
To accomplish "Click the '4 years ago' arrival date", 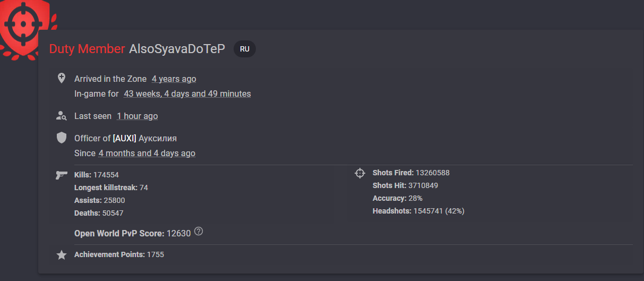I will (x=174, y=79).
